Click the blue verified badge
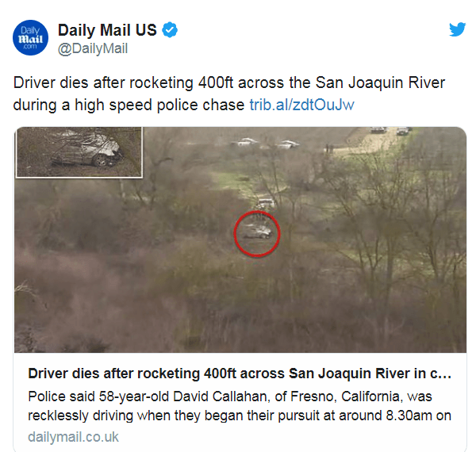This screenshot has height=452, width=476. point(170,30)
